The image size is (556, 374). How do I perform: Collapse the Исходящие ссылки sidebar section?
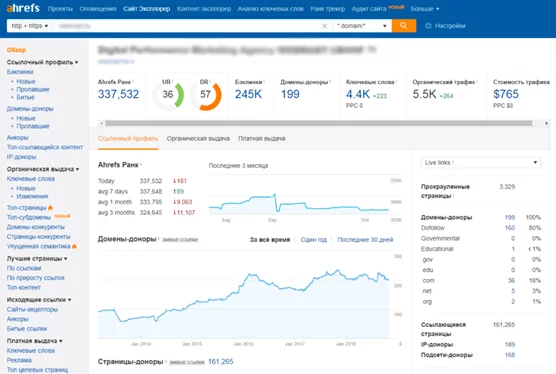pos(39,300)
